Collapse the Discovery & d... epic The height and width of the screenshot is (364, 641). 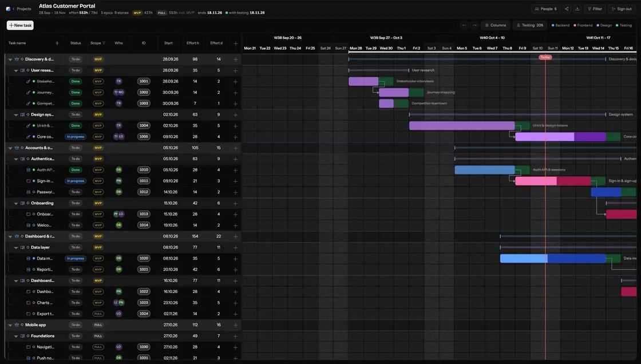(x=10, y=60)
